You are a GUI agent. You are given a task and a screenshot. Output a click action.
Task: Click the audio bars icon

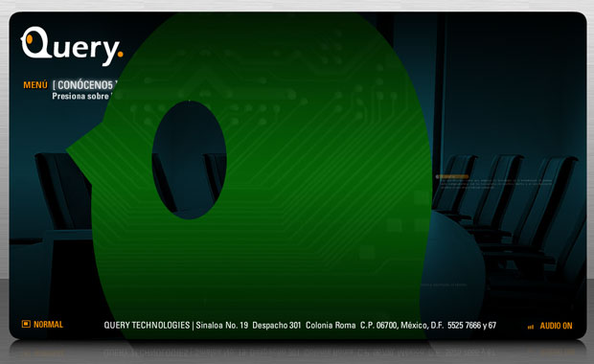tap(531, 327)
